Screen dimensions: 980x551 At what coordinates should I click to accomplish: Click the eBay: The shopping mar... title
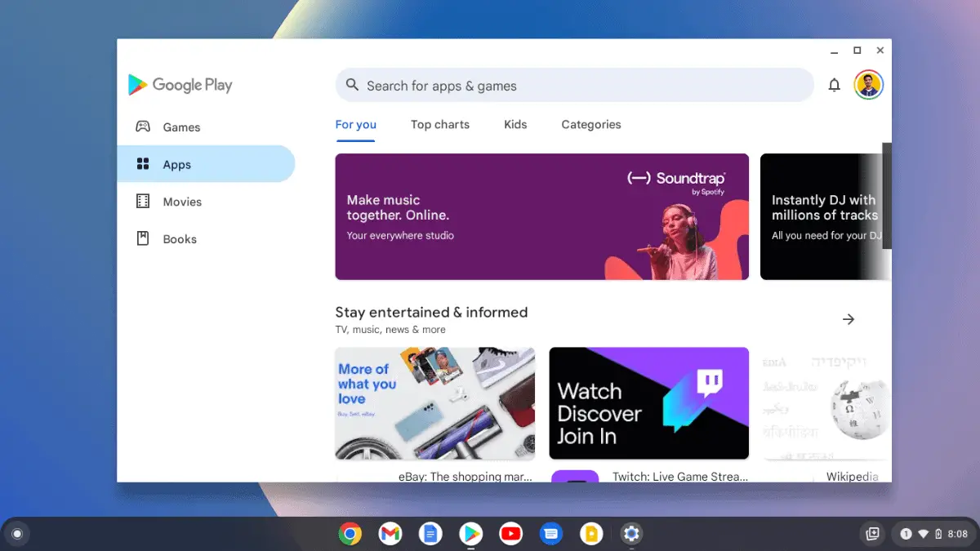465,476
